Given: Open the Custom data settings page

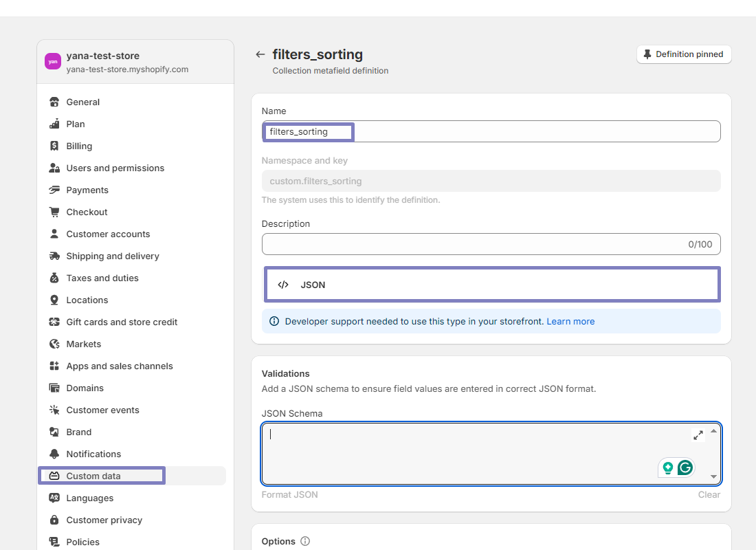Looking at the screenshot, I should [x=93, y=476].
